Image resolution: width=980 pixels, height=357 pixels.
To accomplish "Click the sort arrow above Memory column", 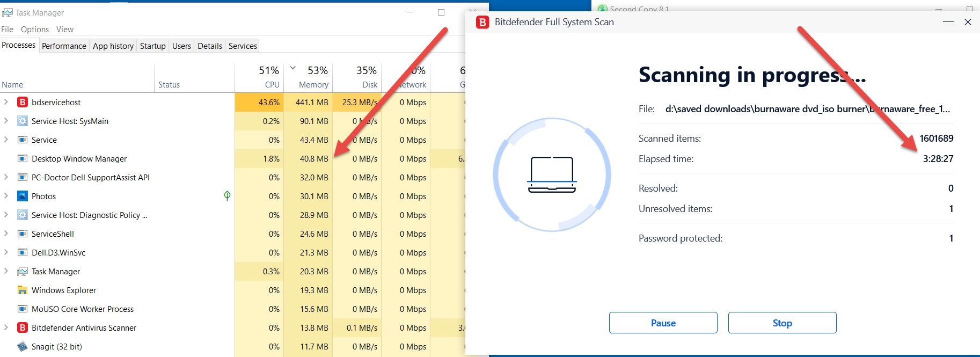I will click(293, 68).
